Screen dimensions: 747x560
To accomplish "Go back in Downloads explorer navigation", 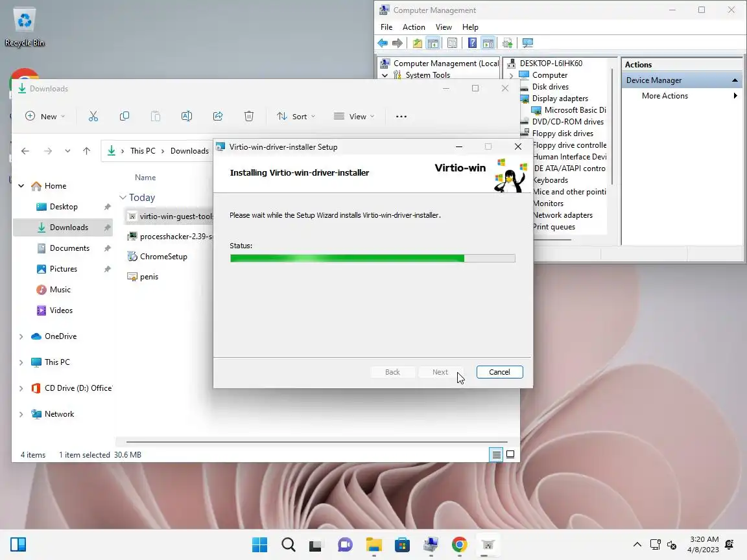I will pyautogui.click(x=25, y=151).
